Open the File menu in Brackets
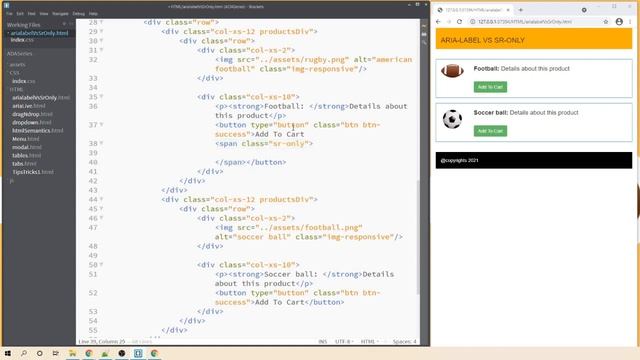 click(9, 13)
